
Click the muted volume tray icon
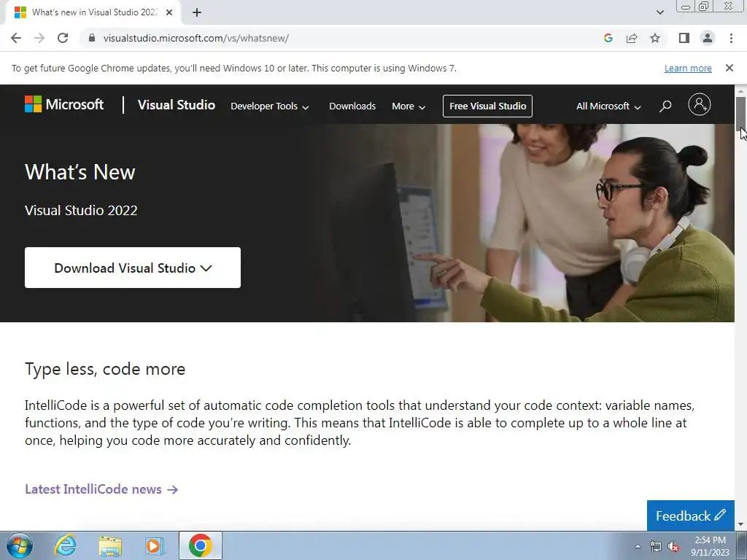pyautogui.click(x=673, y=547)
